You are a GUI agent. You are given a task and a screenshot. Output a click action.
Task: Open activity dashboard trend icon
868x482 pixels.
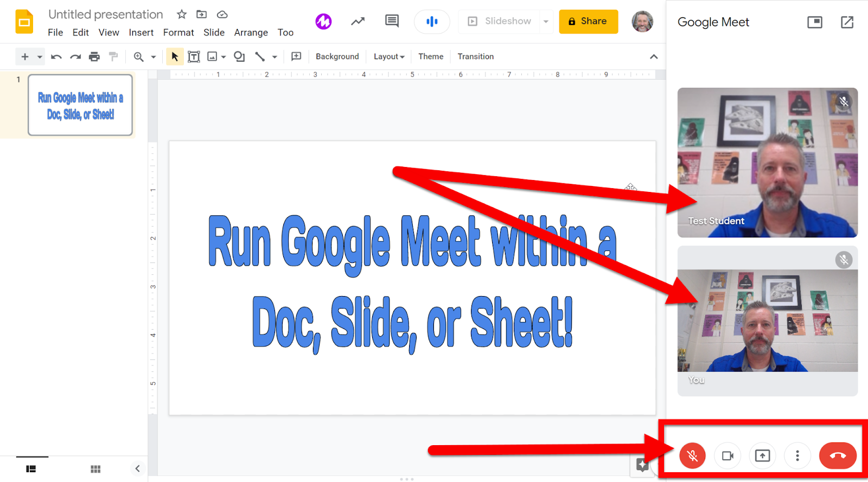coord(358,22)
